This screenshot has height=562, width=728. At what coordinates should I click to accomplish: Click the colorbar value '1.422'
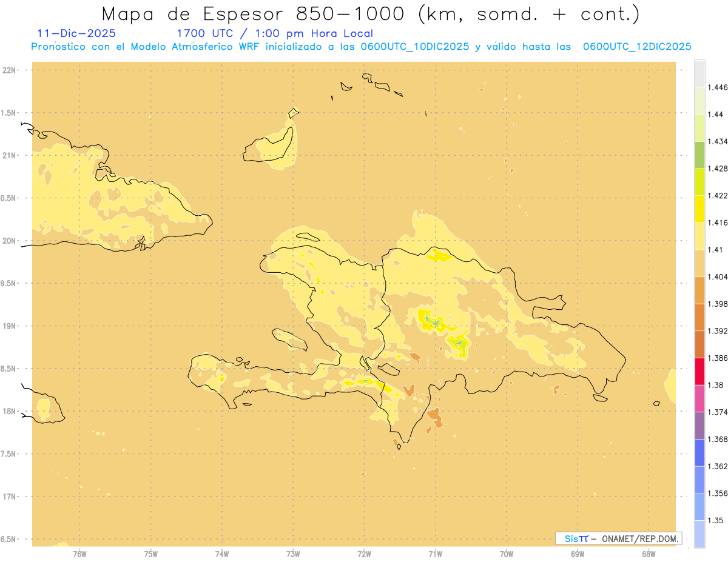pos(718,196)
